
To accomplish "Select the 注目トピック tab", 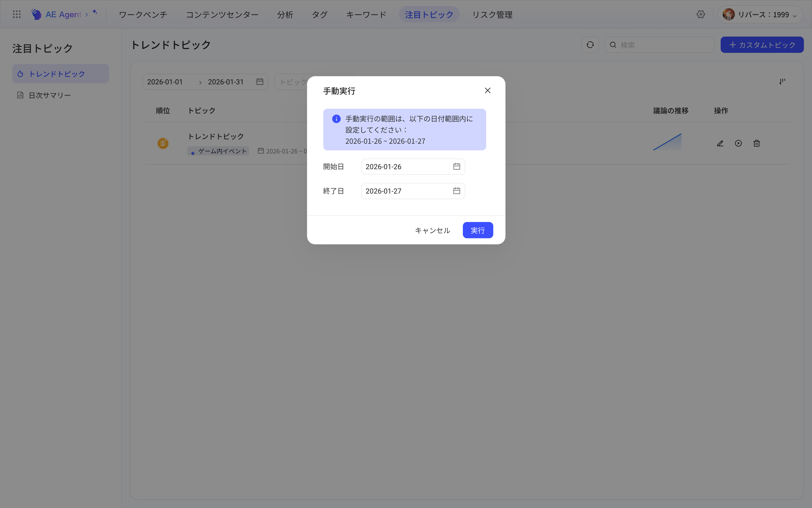I will coord(429,14).
